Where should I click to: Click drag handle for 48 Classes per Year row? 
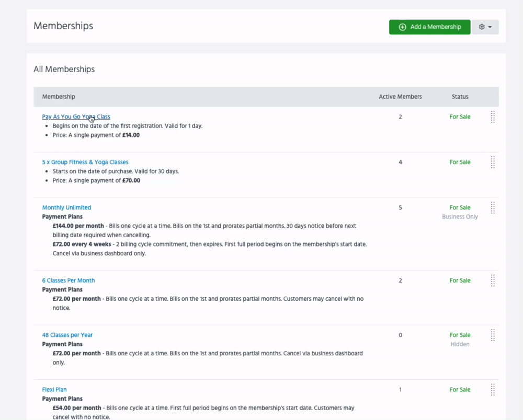tap(493, 335)
